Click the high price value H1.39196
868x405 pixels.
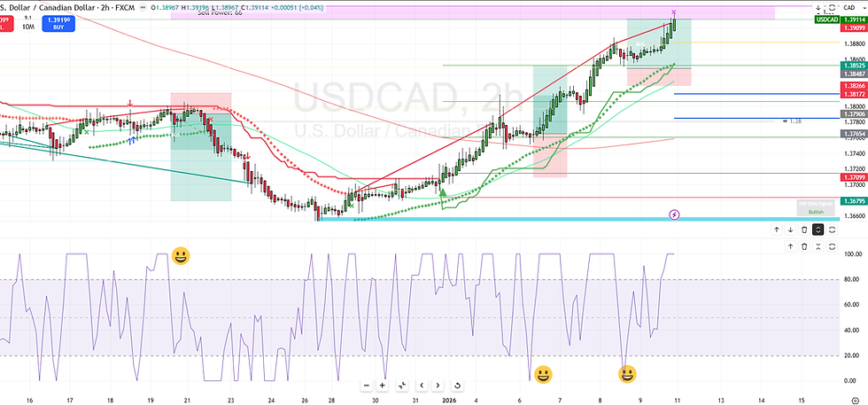click(194, 7)
